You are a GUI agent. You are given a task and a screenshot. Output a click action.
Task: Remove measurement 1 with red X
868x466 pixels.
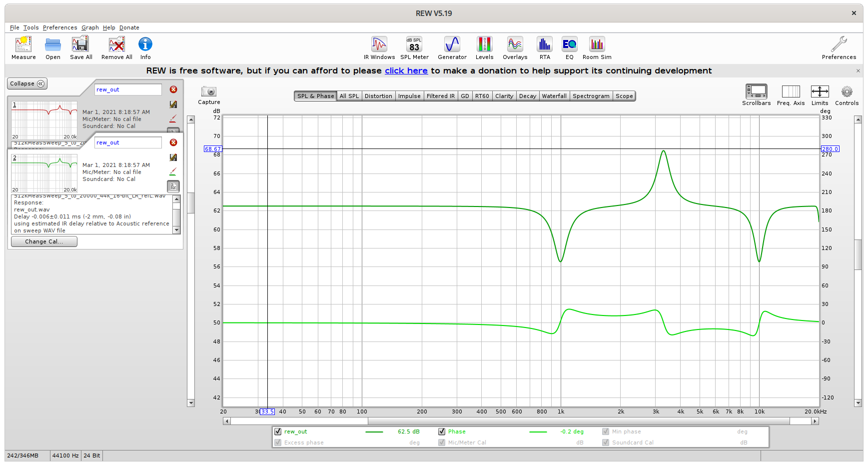tap(173, 89)
